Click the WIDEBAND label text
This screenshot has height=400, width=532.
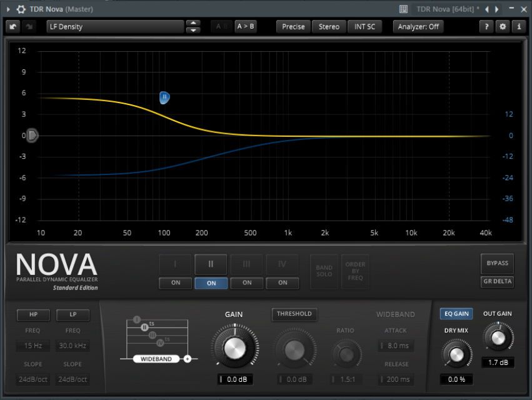click(x=395, y=314)
